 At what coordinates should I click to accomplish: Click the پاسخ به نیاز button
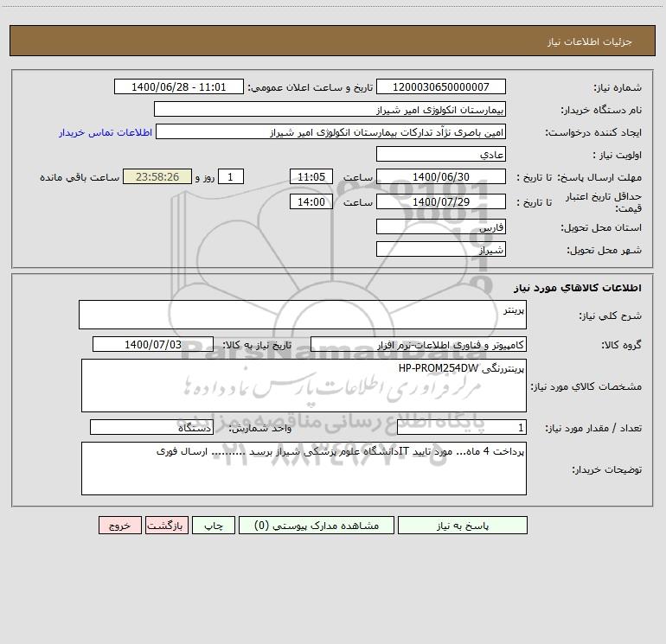point(463,525)
